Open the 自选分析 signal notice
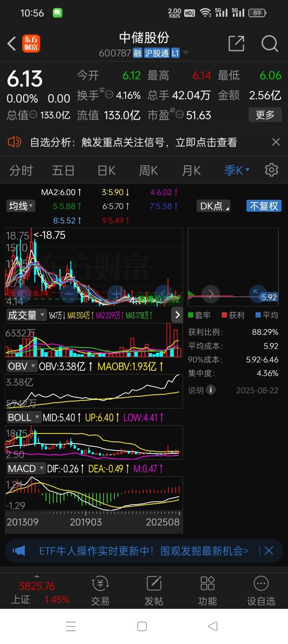288x644 pixels. tap(134, 142)
